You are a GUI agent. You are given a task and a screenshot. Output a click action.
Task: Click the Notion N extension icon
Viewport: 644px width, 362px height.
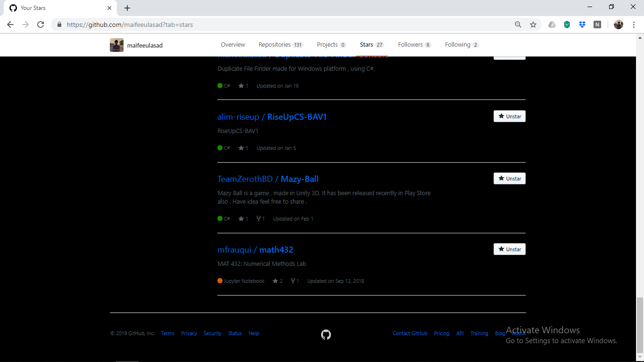pyautogui.click(x=597, y=25)
